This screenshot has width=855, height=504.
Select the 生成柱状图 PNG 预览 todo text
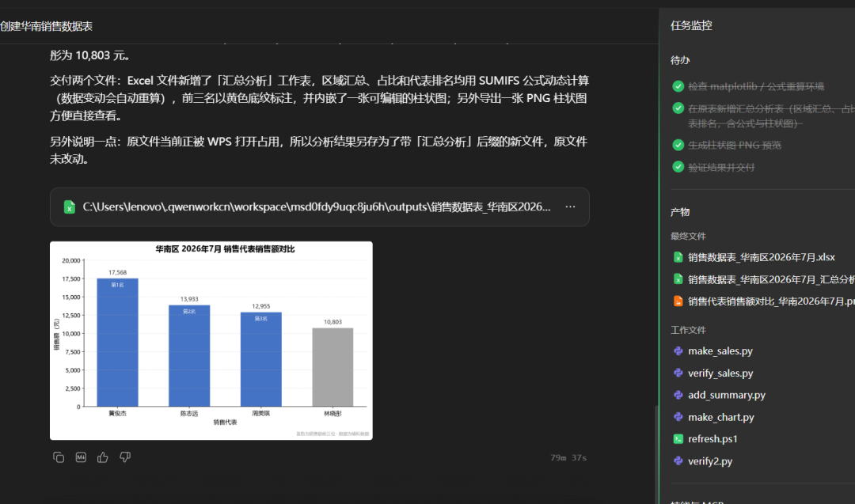[735, 146]
